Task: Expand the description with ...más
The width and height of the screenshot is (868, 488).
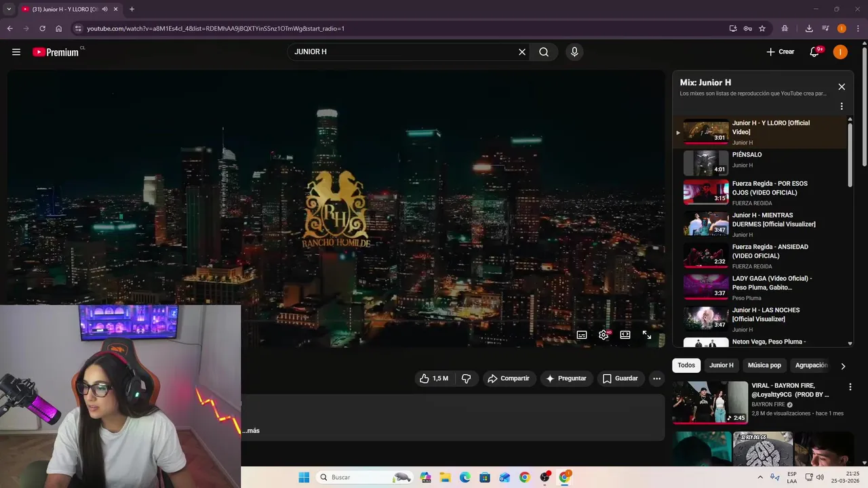Action: tap(252, 430)
